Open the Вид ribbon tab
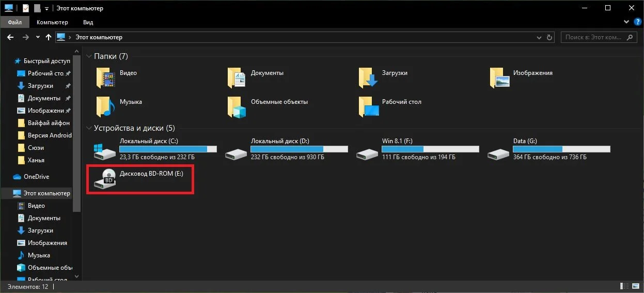This screenshot has width=644, height=293. (88, 22)
